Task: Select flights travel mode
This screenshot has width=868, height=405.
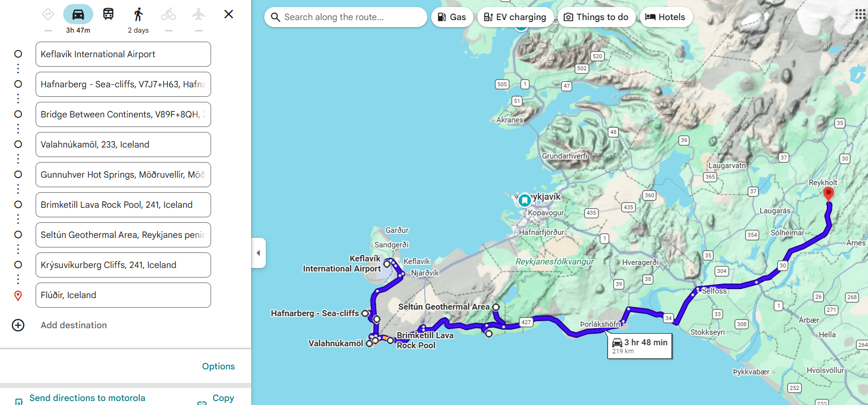Action: [x=199, y=14]
